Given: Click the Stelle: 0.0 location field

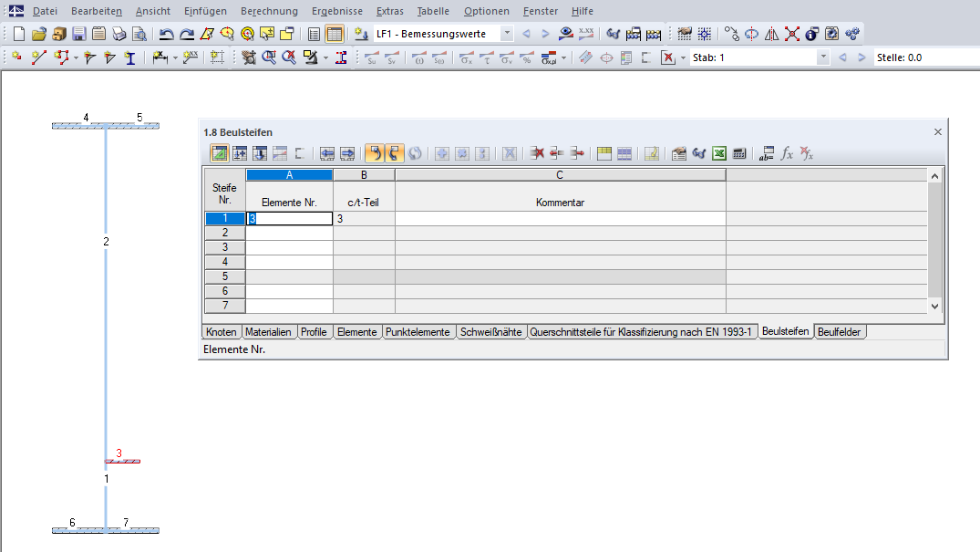Looking at the screenshot, I should (x=927, y=57).
